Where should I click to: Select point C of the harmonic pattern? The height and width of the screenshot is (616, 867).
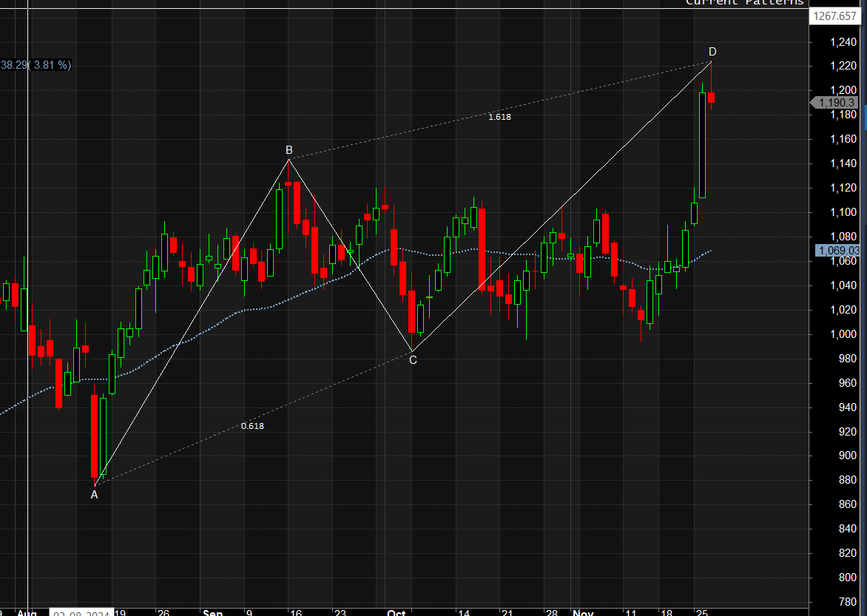(x=412, y=360)
